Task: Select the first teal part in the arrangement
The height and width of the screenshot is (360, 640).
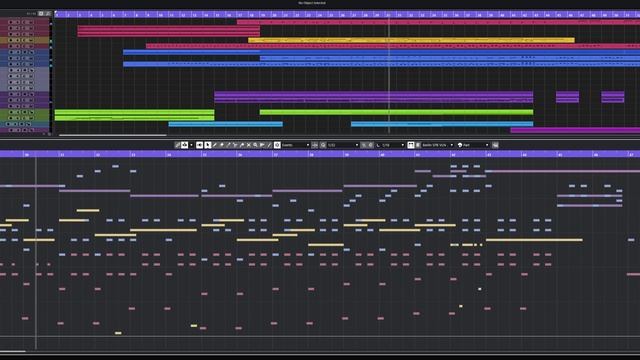Action: pos(225,124)
